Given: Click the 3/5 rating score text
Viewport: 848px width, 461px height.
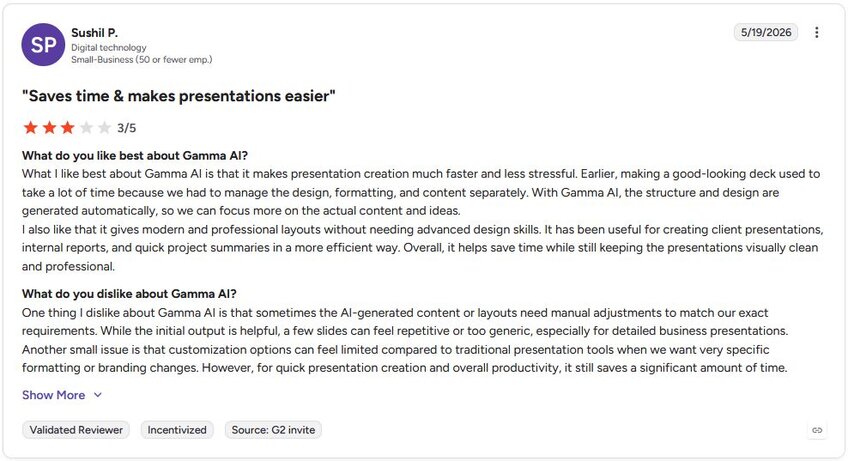Looking at the screenshot, I should pyautogui.click(x=127, y=128).
